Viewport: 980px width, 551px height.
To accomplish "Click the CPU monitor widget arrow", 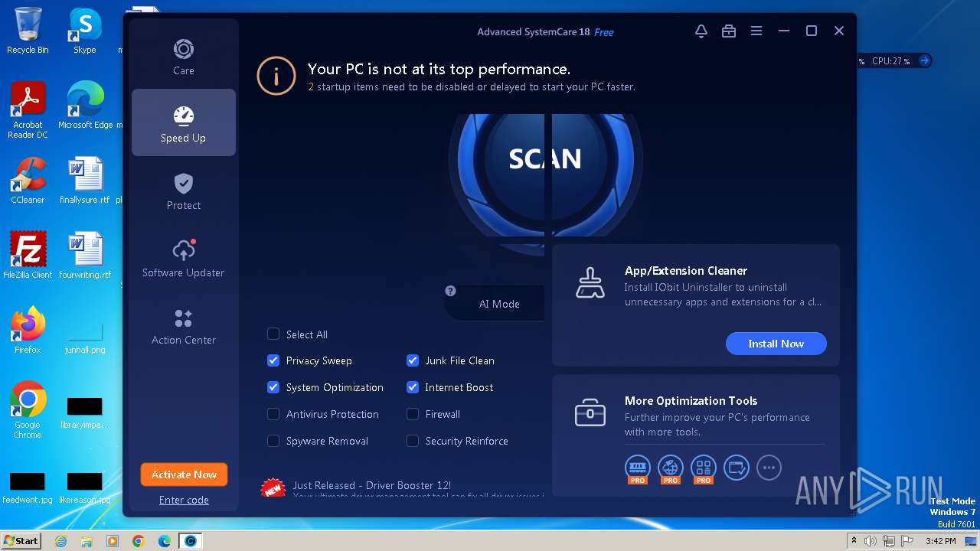I will pos(924,60).
